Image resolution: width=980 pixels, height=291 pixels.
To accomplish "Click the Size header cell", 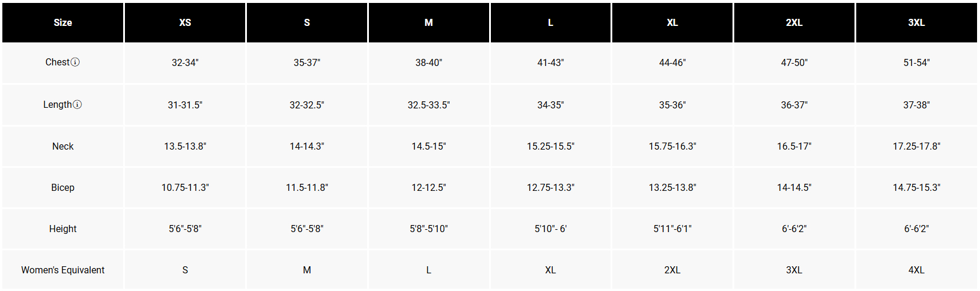I will (63, 22).
